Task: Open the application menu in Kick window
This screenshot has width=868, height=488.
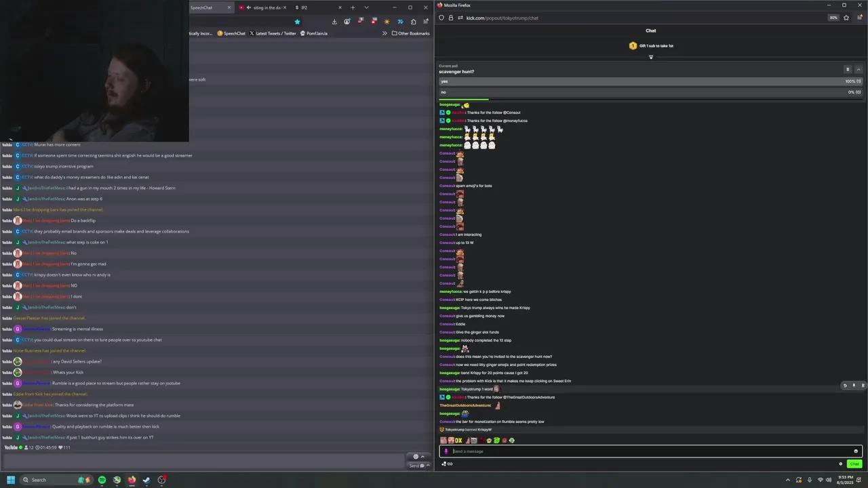Action: [859, 18]
